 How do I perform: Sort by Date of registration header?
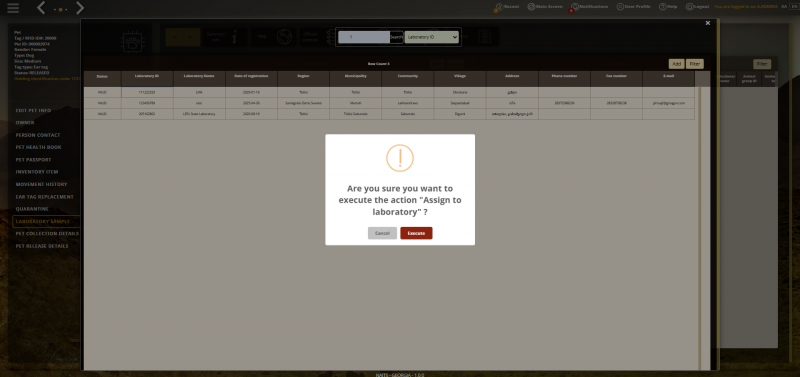pyautogui.click(x=251, y=76)
